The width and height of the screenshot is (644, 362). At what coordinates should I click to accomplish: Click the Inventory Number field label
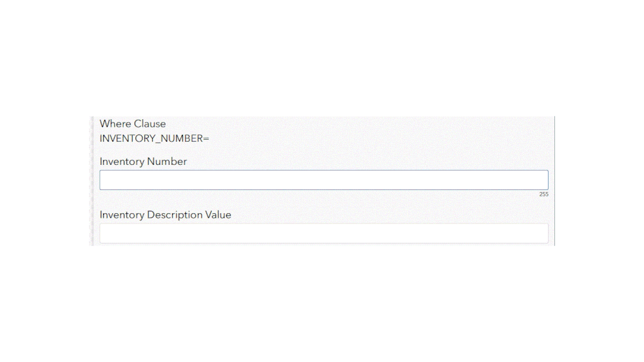pyautogui.click(x=143, y=162)
